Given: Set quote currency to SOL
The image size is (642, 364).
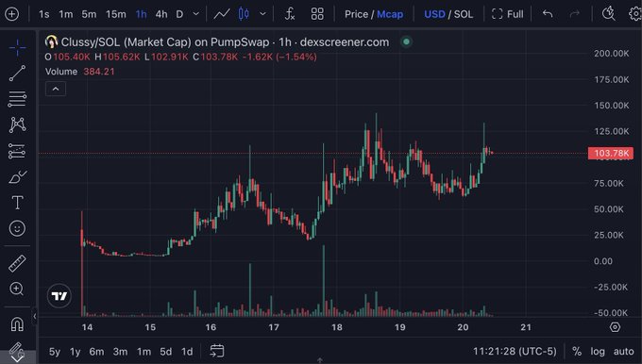Looking at the screenshot, I should (464, 14).
